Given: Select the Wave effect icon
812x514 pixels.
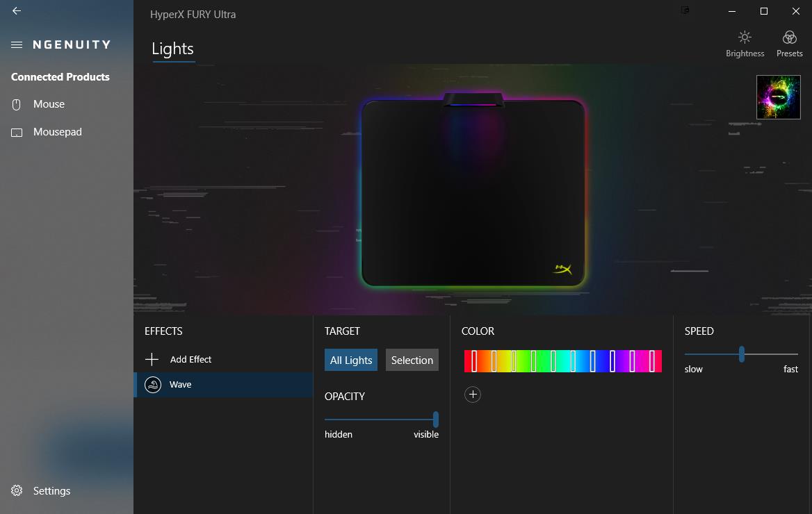Looking at the screenshot, I should (x=152, y=384).
